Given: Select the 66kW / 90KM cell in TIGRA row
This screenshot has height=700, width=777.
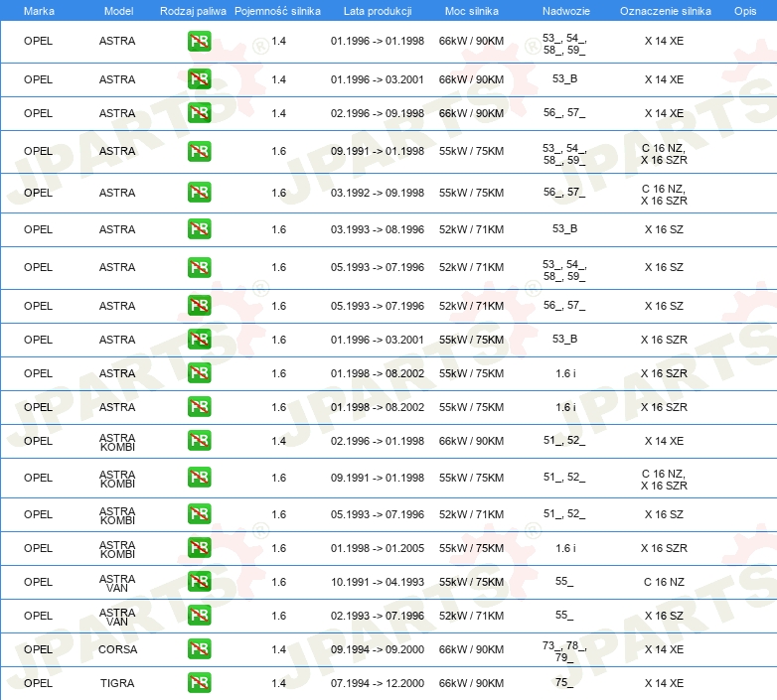Looking at the screenshot, I should click(x=471, y=683).
